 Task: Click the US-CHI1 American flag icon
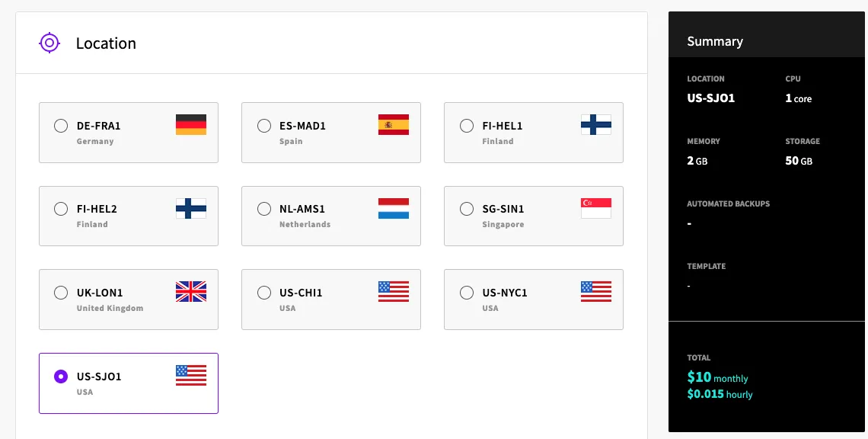394,292
